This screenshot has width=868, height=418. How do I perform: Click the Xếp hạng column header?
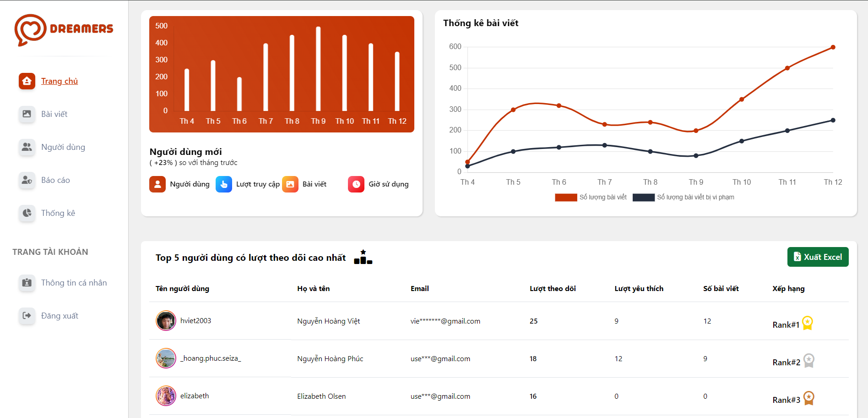pos(788,289)
